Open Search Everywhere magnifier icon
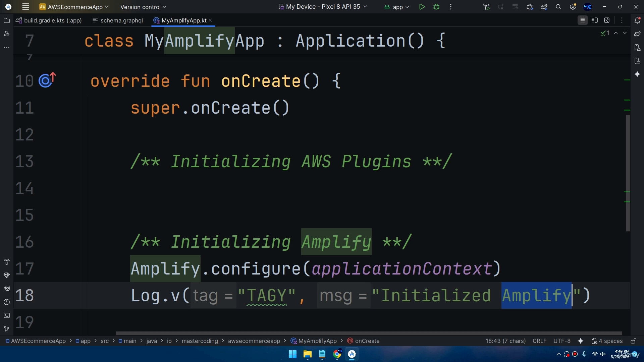Viewport: 644px width, 362px height. (558, 7)
